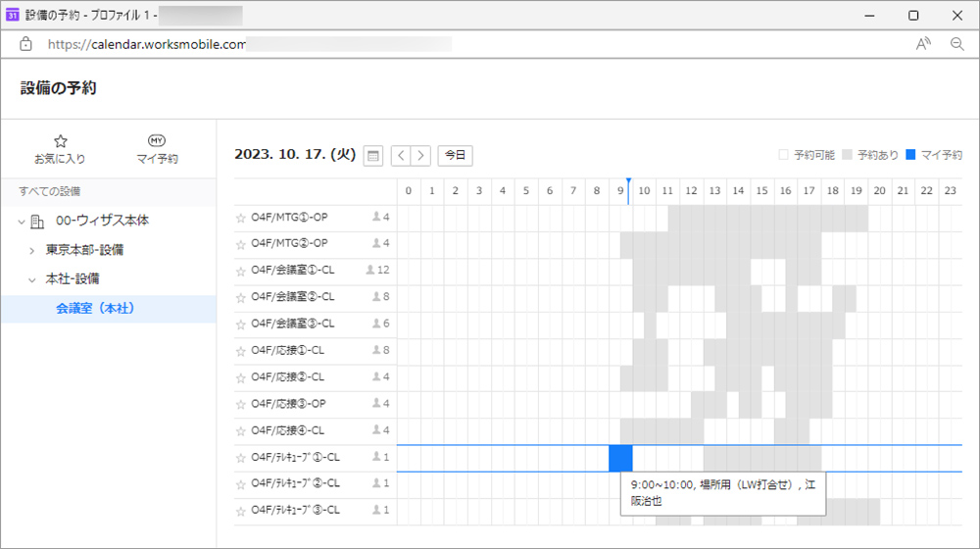980x549 pixels.
Task: Click the blue マイ予約 legend swatch
Action: pos(910,155)
